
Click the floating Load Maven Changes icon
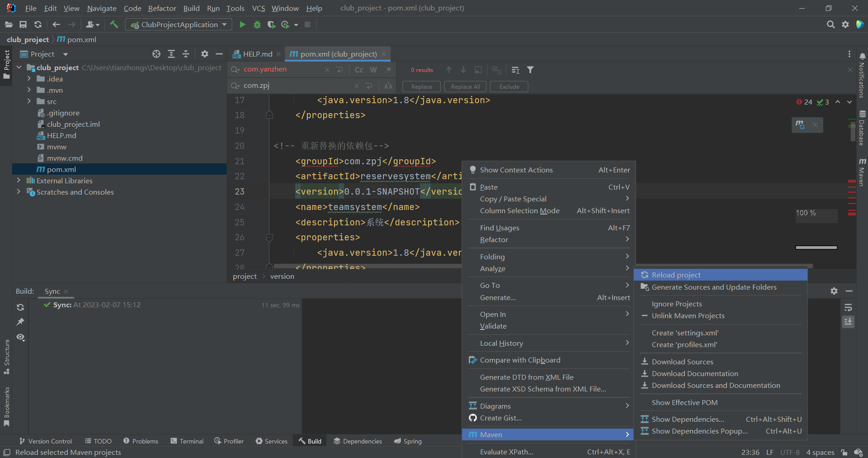800,125
